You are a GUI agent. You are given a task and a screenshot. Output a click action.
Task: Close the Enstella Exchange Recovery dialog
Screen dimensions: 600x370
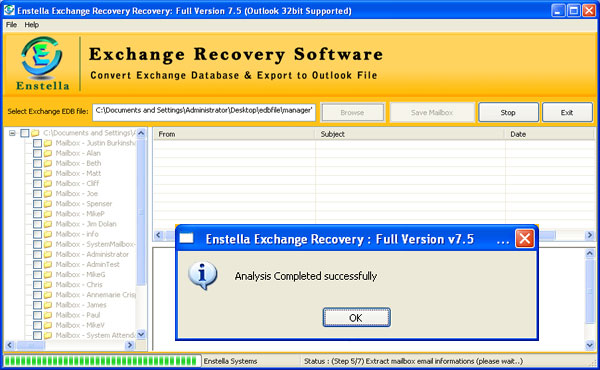tap(525, 239)
